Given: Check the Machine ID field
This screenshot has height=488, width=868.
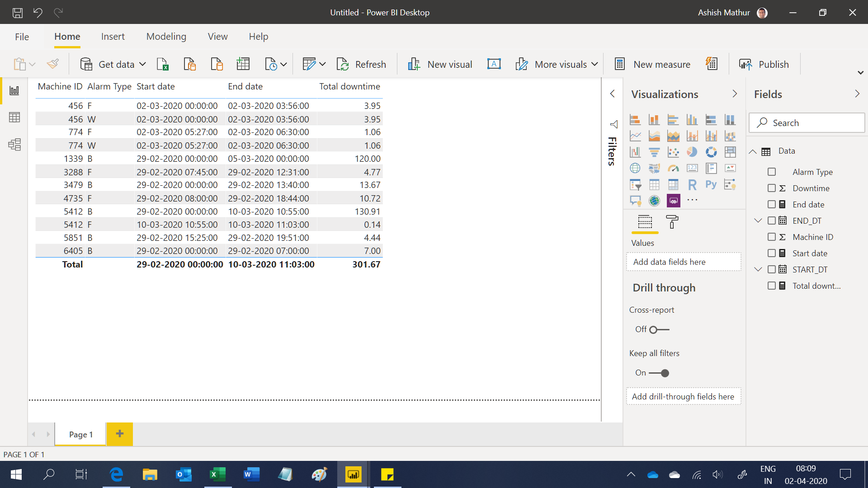Looking at the screenshot, I should point(772,237).
